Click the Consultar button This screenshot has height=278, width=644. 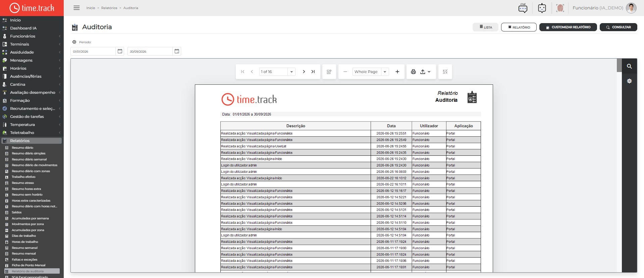pos(618,27)
